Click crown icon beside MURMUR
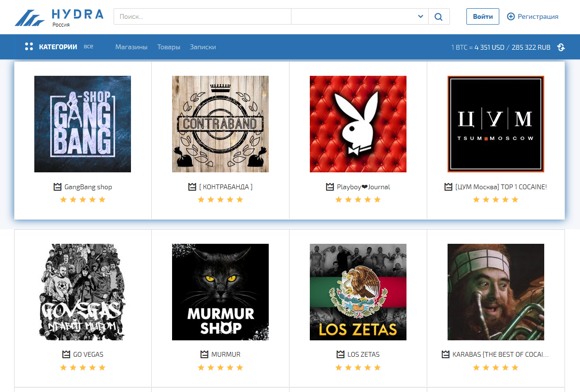Viewport: 580px width, 392px height. coord(204,354)
